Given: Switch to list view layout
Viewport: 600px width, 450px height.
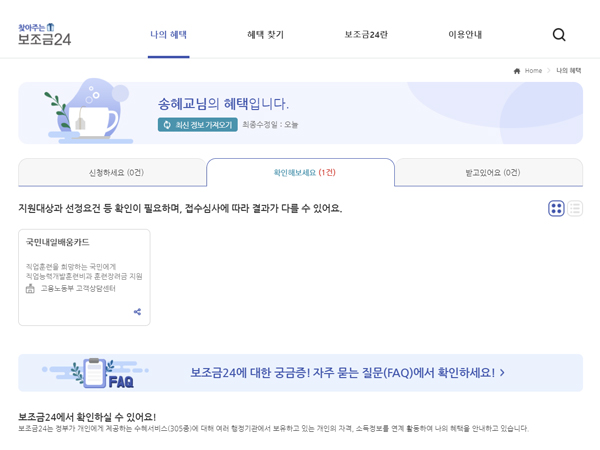Looking at the screenshot, I should coord(575,209).
